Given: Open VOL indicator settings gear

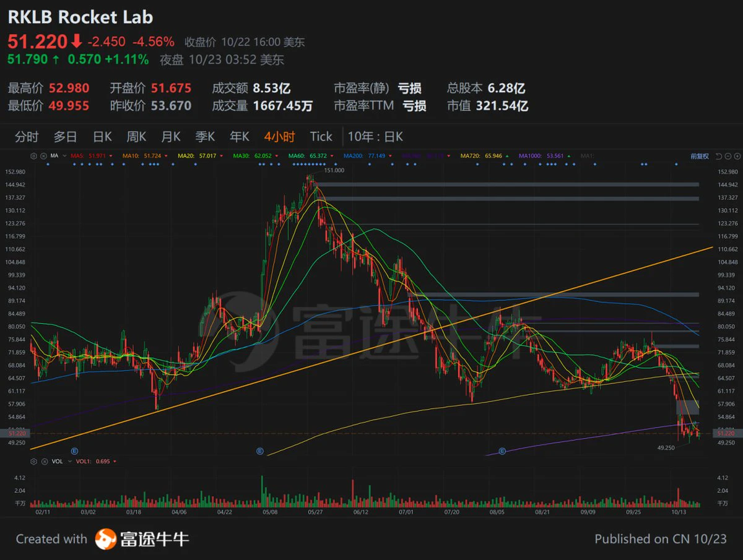Looking at the screenshot, I should pyautogui.click(x=34, y=461).
